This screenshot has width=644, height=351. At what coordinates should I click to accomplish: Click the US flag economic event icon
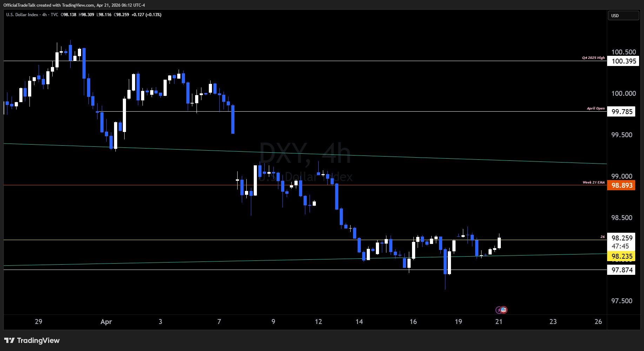point(504,310)
